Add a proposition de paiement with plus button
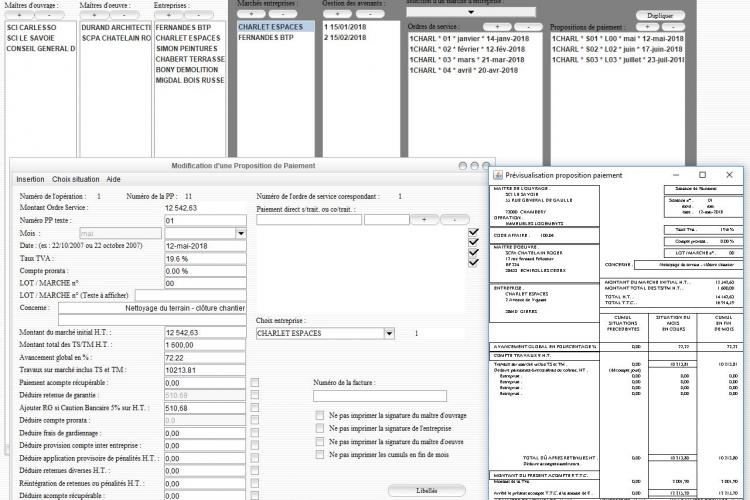Image resolution: width=750 pixels, height=500 pixels. click(647, 27)
